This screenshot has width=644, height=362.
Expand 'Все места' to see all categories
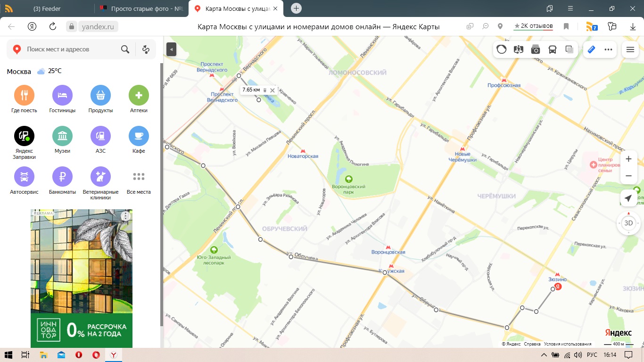139,177
